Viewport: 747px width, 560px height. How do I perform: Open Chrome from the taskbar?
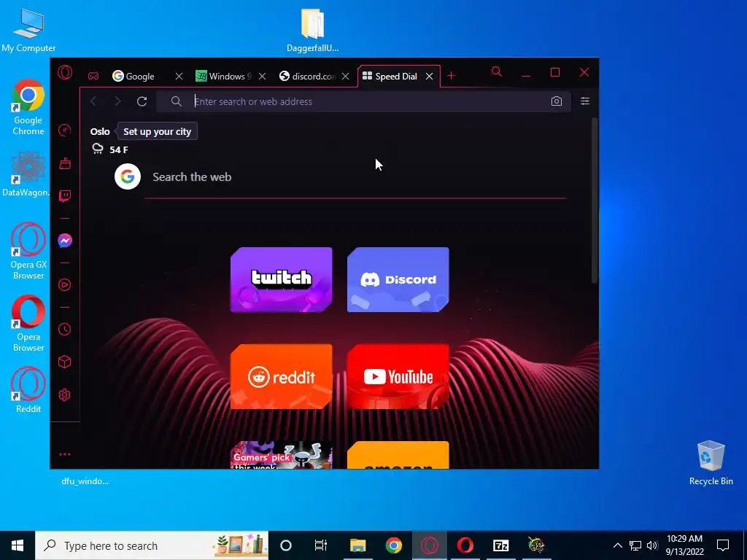point(393,545)
